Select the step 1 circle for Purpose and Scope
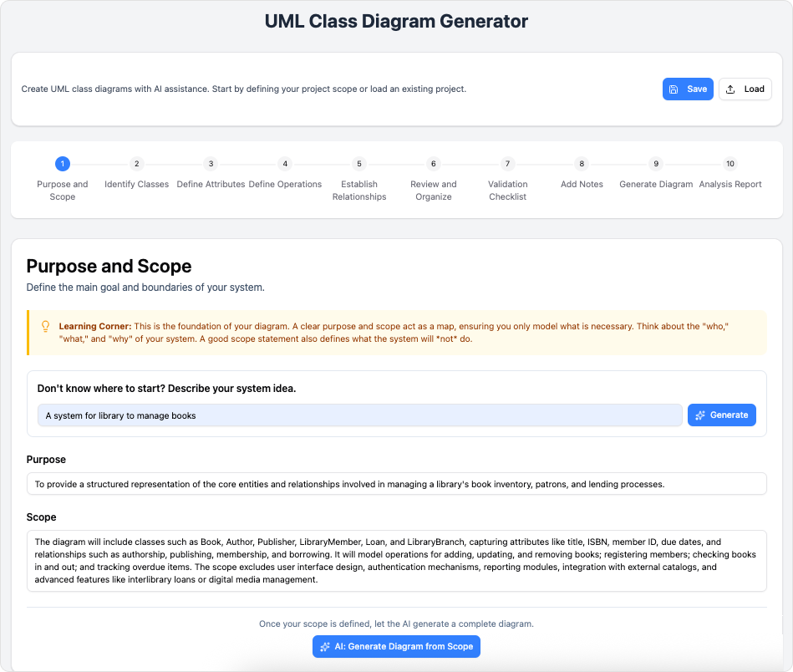The width and height of the screenshot is (793, 672). click(62, 164)
